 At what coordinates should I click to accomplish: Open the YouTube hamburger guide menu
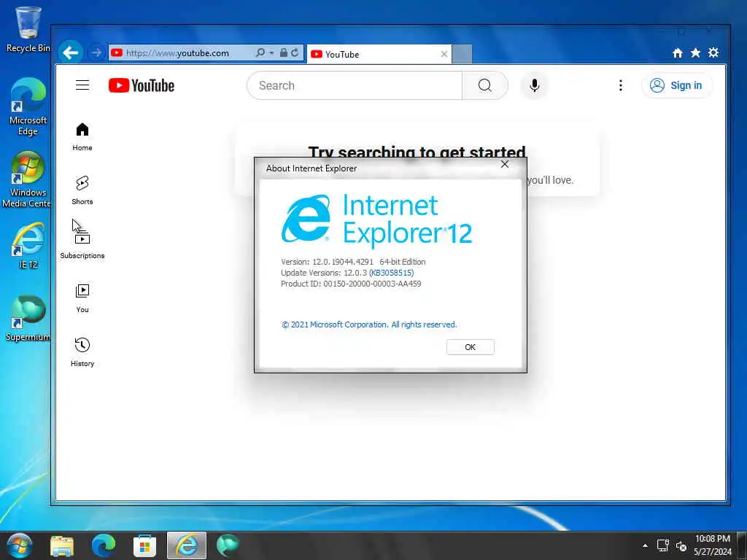82,85
